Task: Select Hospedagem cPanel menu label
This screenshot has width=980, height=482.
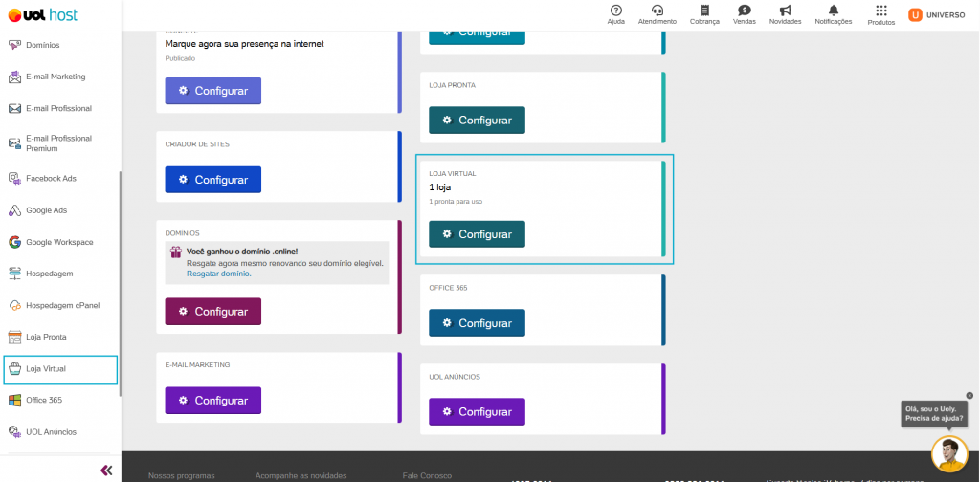Action: pos(62,305)
